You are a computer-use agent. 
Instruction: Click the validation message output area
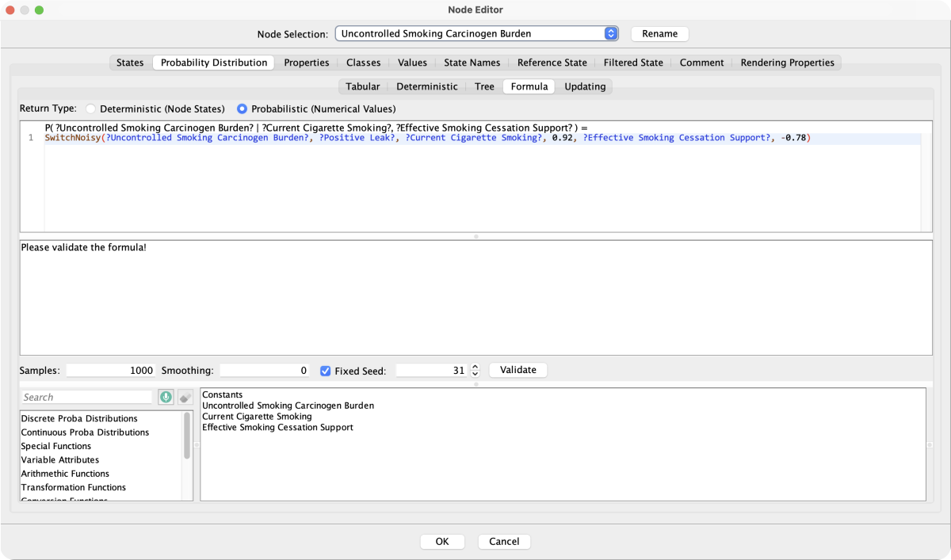475,298
